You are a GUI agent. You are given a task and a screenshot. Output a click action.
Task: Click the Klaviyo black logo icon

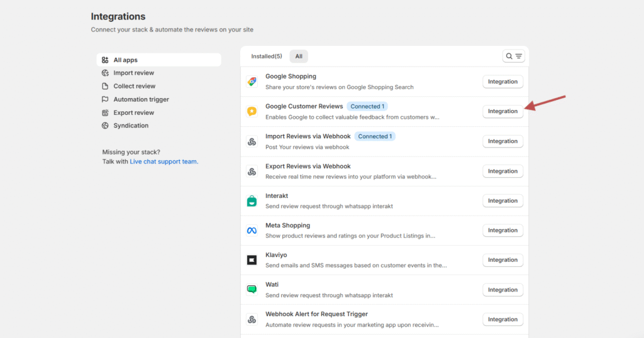pos(252,260)
